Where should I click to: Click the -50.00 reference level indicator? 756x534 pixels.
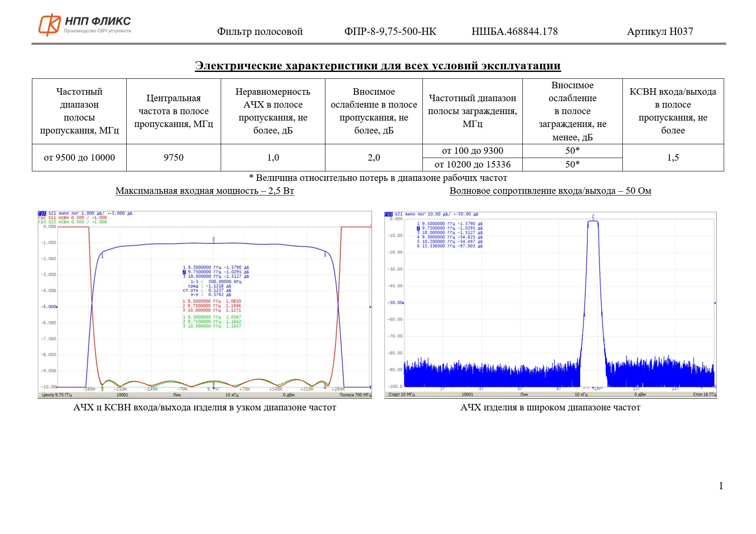pos(395,303)
